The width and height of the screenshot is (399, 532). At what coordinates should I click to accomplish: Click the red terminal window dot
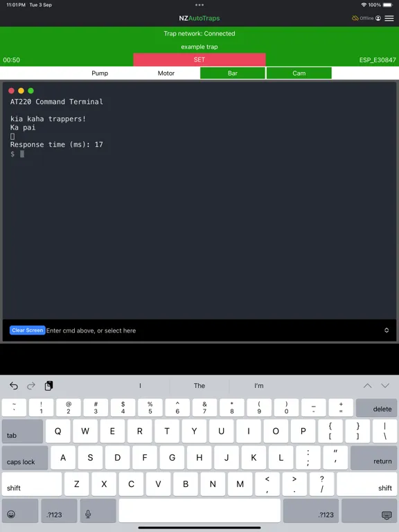tap(11, 91)
